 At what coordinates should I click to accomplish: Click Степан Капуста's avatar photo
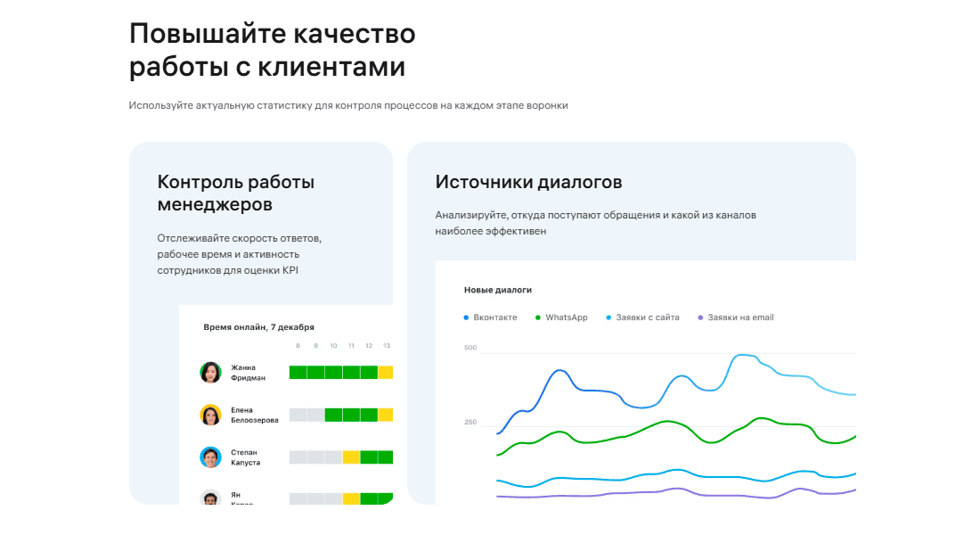pos(210,457)
